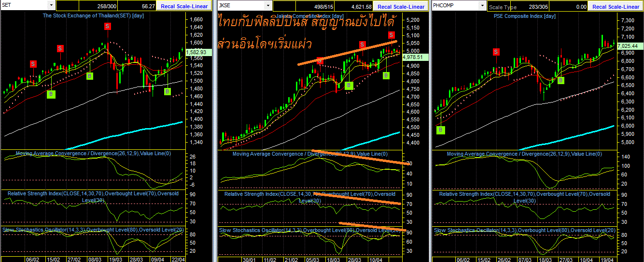Select the Slow Stochastics Oscillator label in JKSE panel
Image resolution: width=644 pixels, height=262 pixels.
click(309, 230)
